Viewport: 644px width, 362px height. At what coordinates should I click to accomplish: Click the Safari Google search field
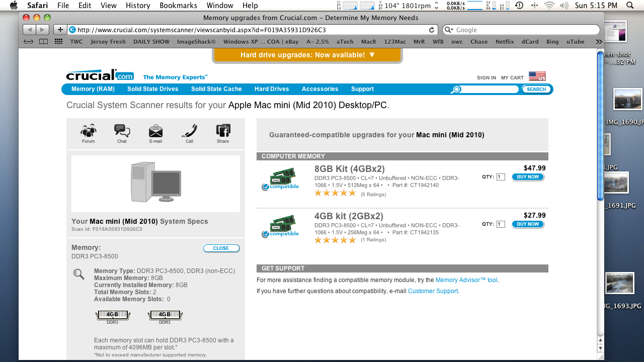click(521, 30)
